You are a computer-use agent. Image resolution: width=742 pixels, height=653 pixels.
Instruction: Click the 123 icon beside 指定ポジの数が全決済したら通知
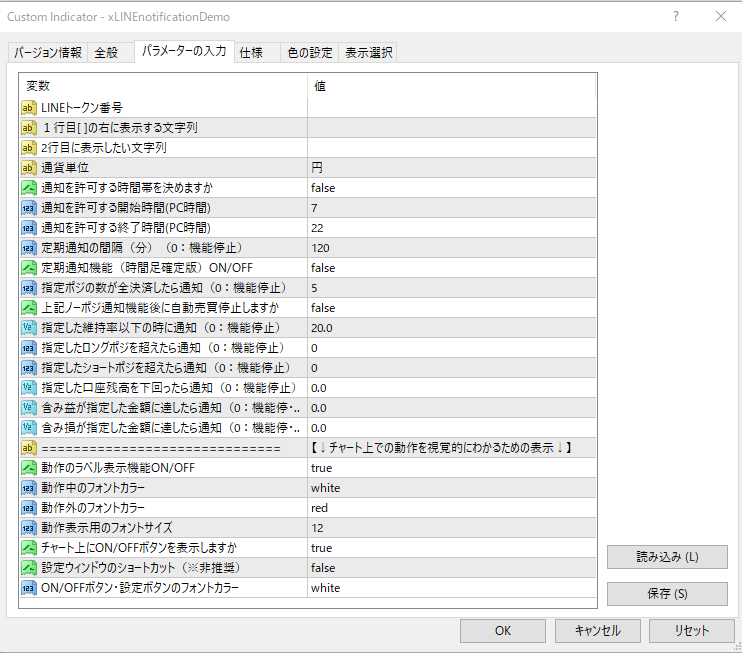(28, 288)
